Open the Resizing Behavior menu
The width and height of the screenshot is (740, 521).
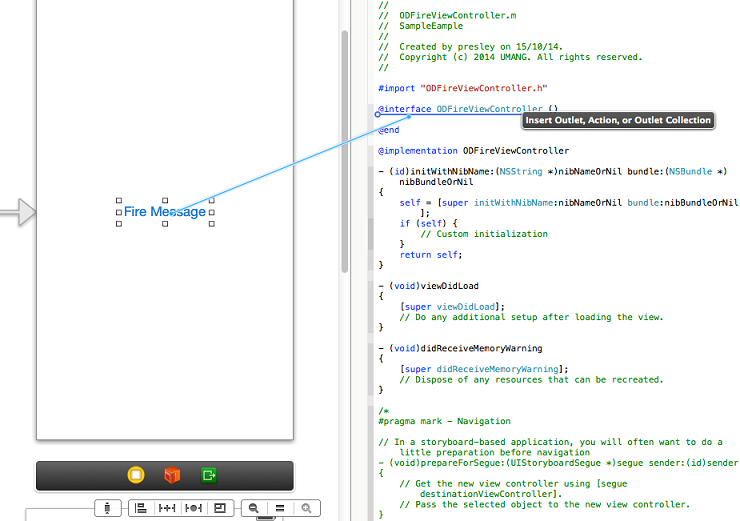[x=220, y=508]
